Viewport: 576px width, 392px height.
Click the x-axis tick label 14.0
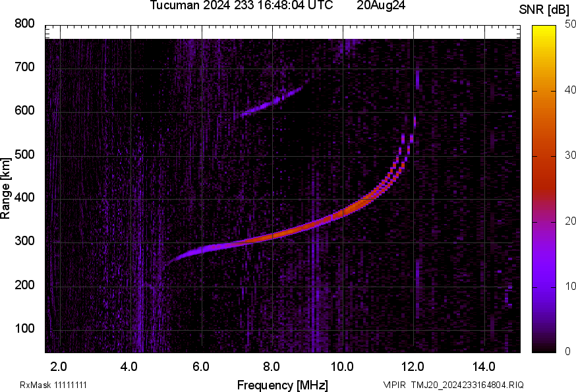pos(484,366)
